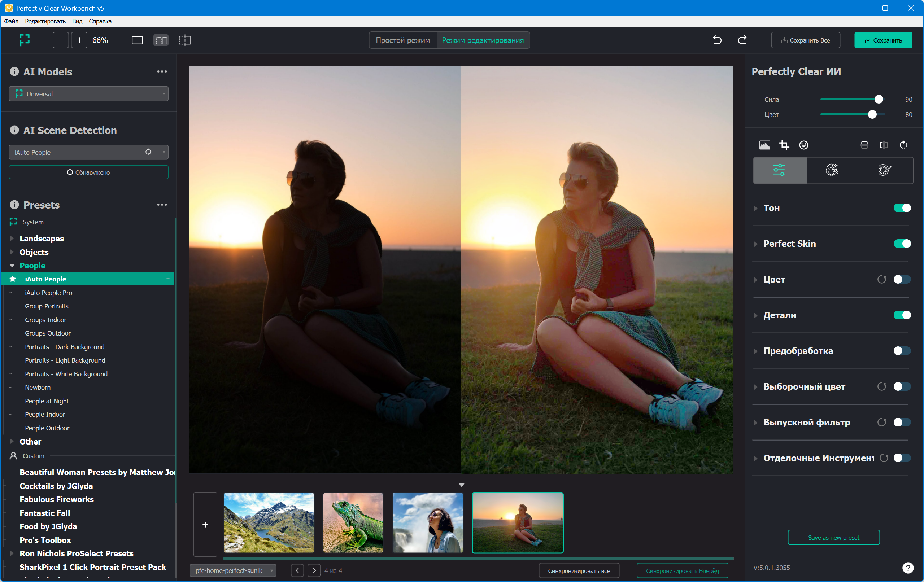
Task: Click Синхронизировать все button
Action: (x=578, y=570)
